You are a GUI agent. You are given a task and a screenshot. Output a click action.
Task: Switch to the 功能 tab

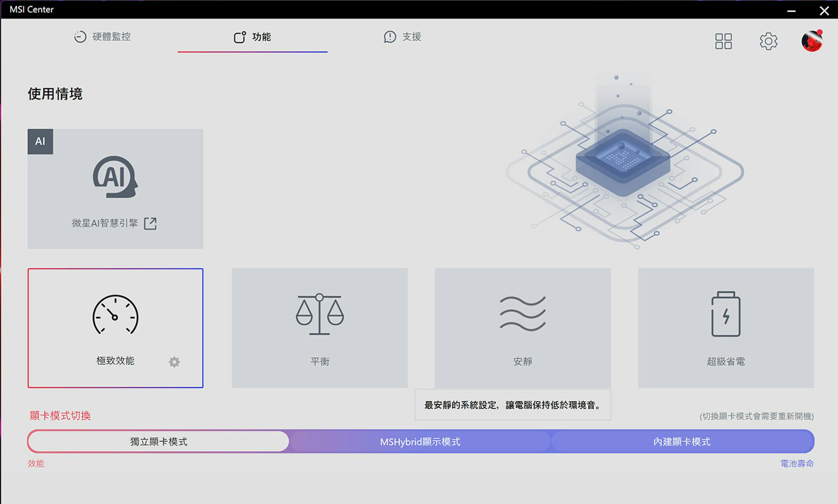point(252,37)
